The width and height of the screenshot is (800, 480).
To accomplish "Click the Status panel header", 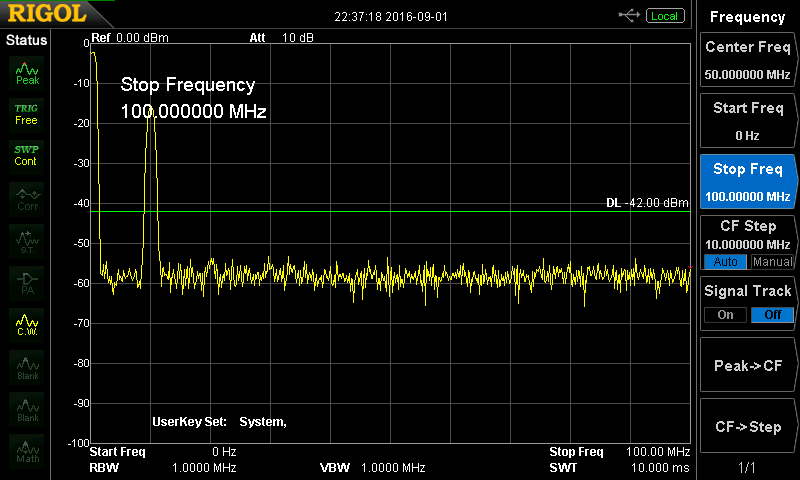I will [x=26, y=40].
